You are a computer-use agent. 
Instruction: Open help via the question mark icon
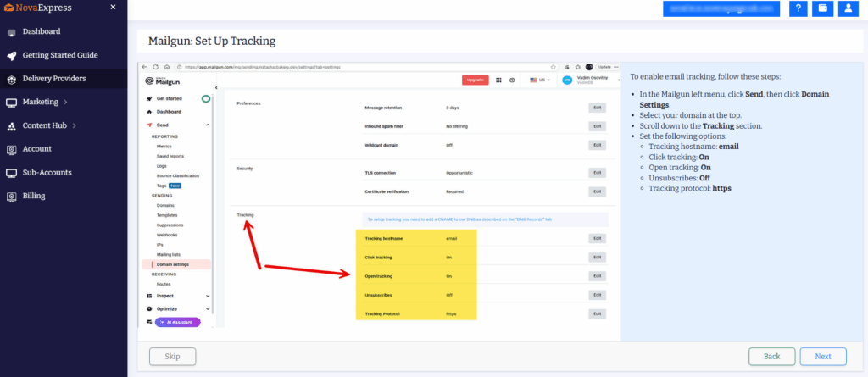798,8
